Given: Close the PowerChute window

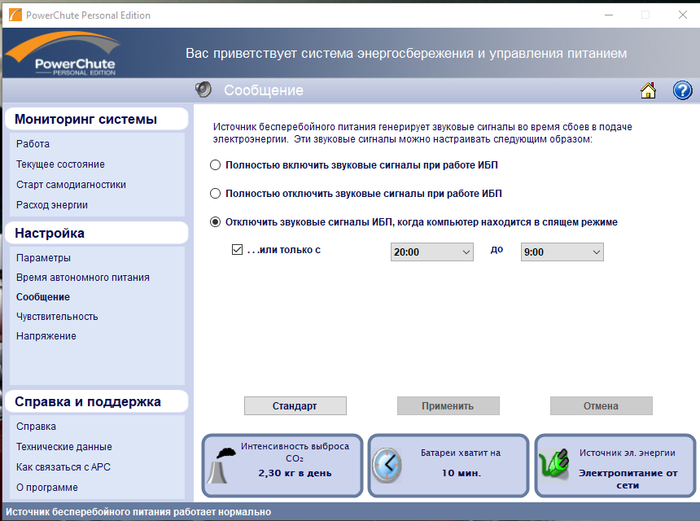Looking at the screenshot, I should coord(682,15).
